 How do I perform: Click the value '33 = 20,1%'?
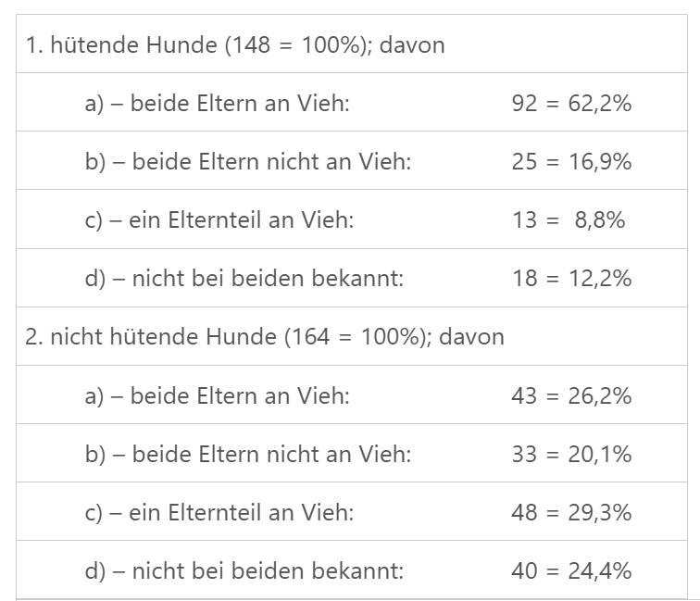tap(571, 454)
